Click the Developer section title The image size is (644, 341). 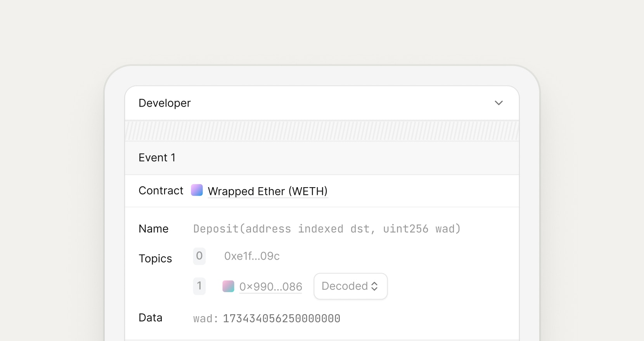(164, 103)
